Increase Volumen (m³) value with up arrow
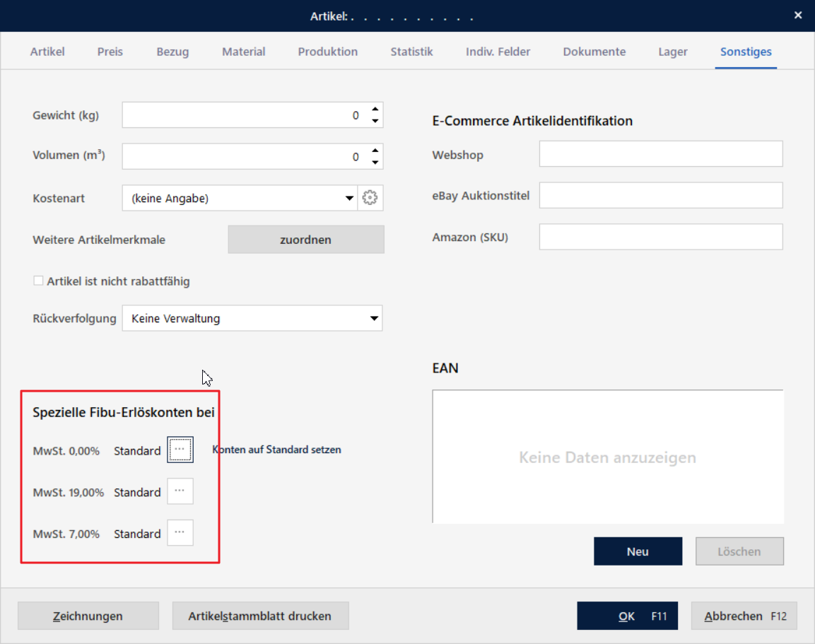 click(375, 150)
